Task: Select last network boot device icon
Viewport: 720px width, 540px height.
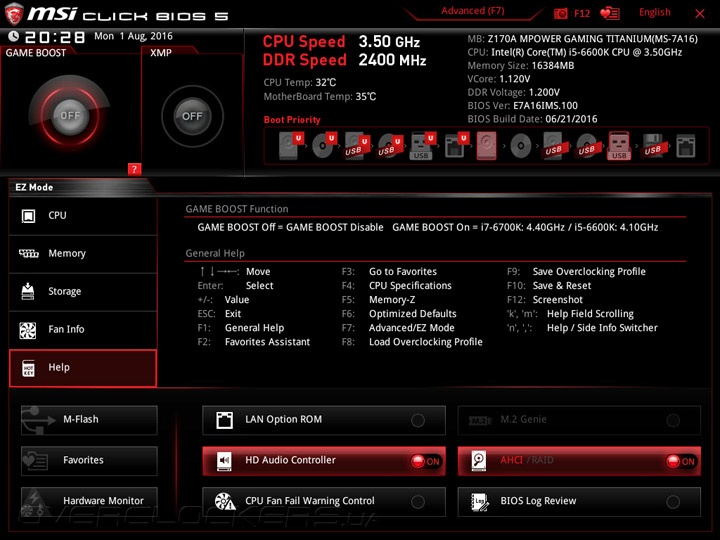Action: 686,146
